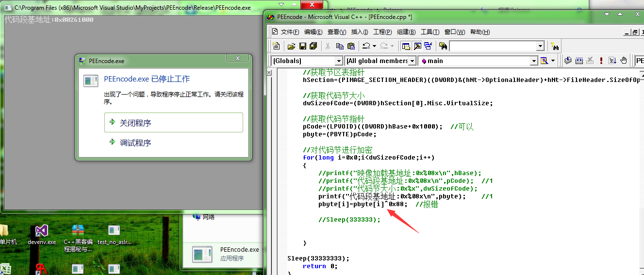Toggle the Workspace window icon
The width and height of the screenshot is (644, 275).
pyautogui.click(x=406, y=46)
